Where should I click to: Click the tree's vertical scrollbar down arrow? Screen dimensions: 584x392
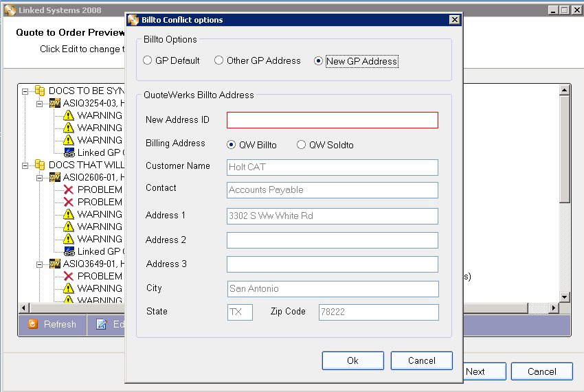click(x=565, y=297)
